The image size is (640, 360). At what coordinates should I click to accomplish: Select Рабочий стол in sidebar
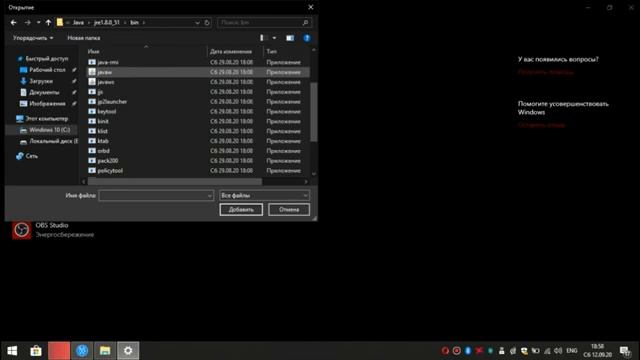coord(47,70)
